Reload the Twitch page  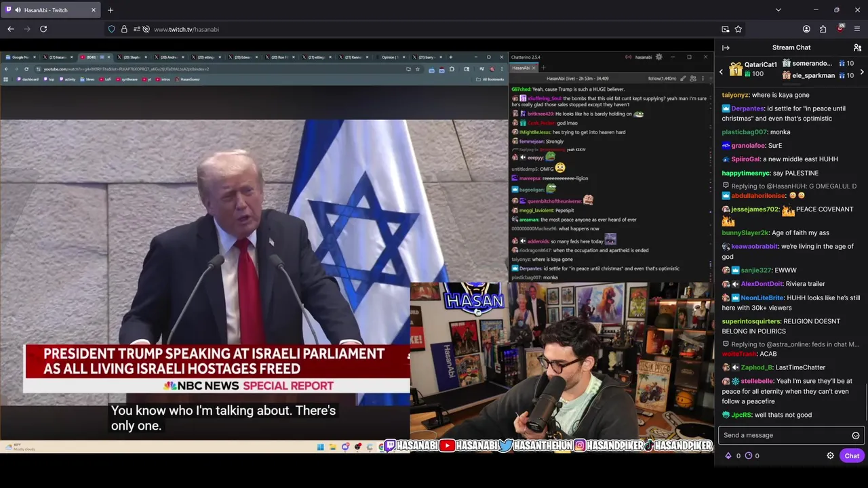43,29
